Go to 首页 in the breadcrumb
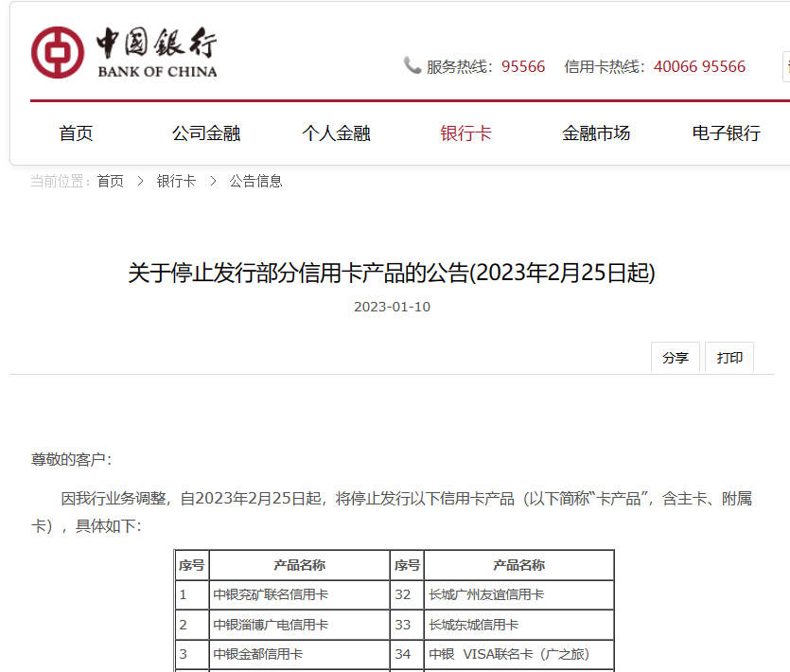Image resolution: width=790 pixels, height=672 pixels. tap(111, 181)
